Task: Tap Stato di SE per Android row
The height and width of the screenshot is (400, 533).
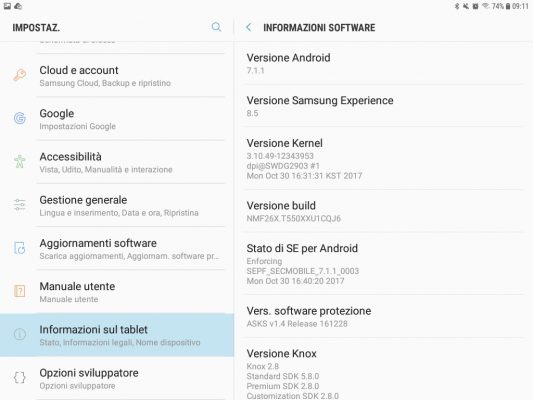Action: click(x=383, y=264)
